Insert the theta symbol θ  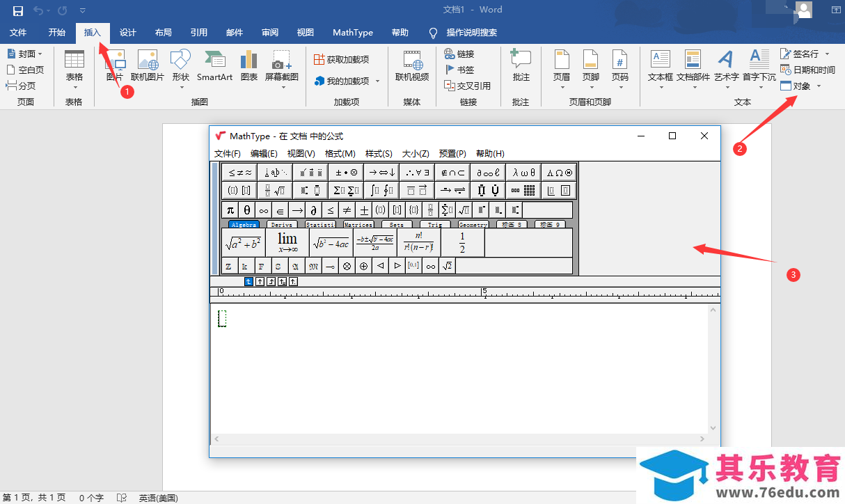point(247,210)
